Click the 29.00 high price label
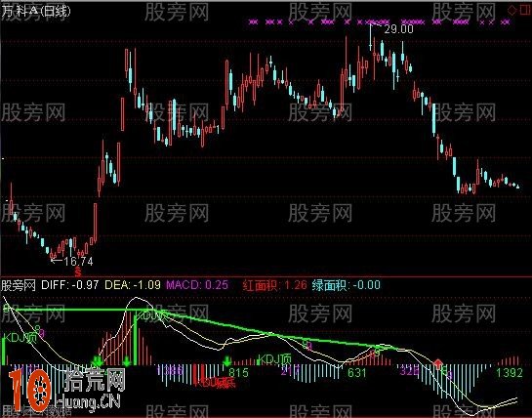The width and height of the screenshot is (532, 418). [x=399, y=29]
